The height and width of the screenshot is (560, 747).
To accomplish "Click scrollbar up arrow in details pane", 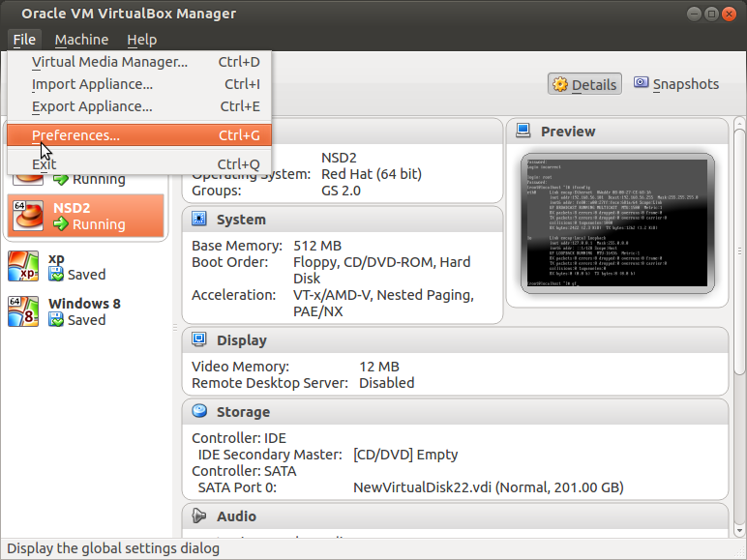I will click(x=739, y=123).
